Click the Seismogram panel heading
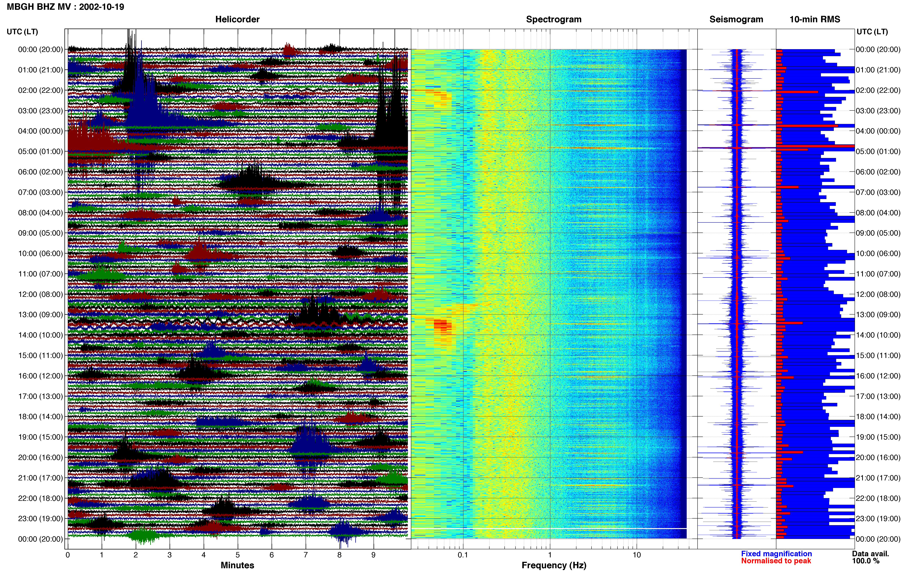924x578 pixels. (736, 19)
